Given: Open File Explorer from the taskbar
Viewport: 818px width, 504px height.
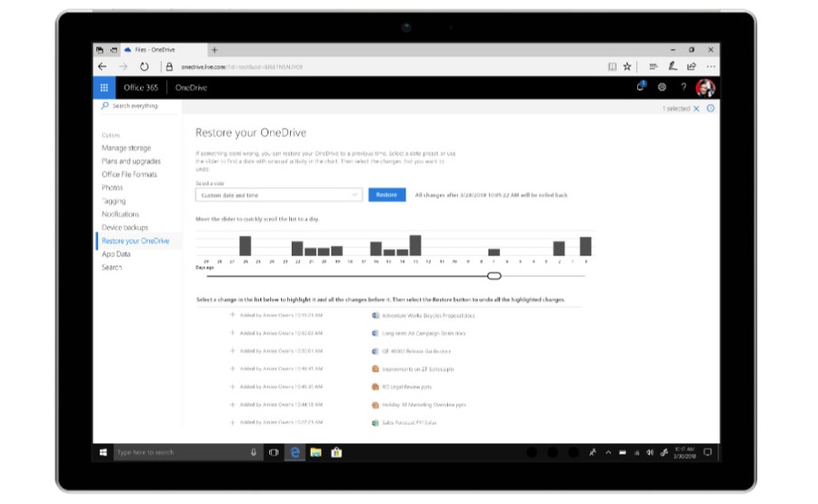Looking at the screenshot, I should [315, 452].
